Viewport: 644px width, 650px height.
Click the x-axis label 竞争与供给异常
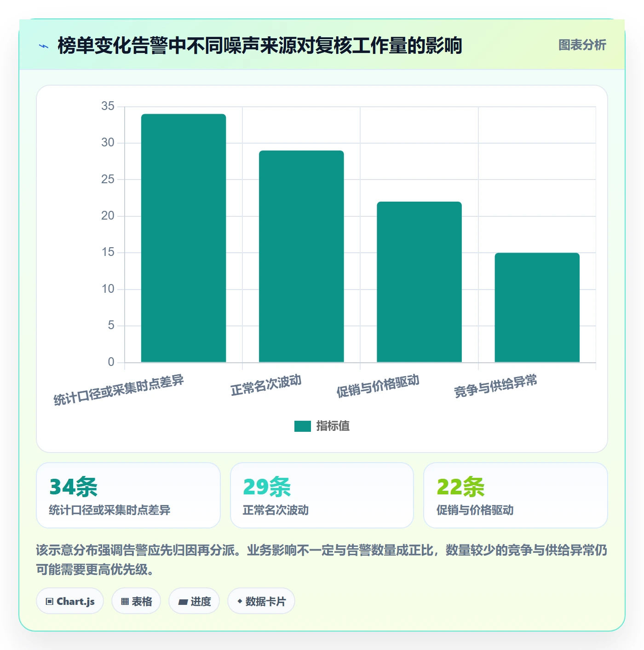[x=496, y=386]
